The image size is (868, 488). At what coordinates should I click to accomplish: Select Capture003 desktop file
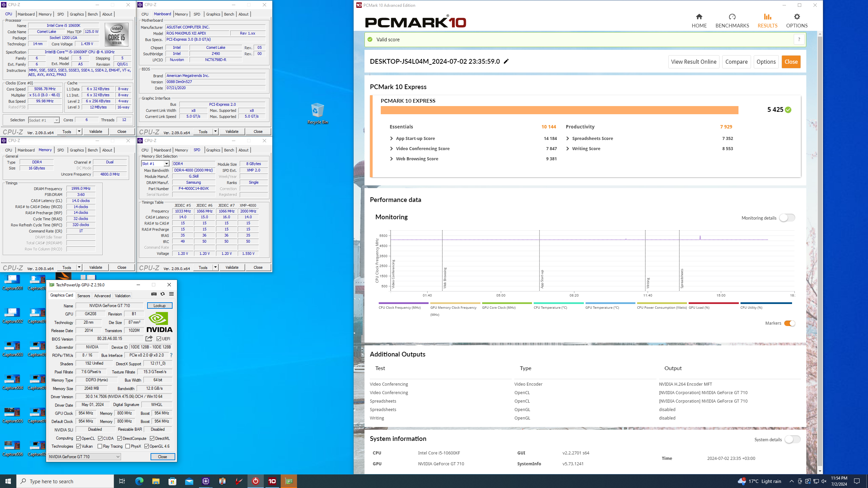point(13,348)
